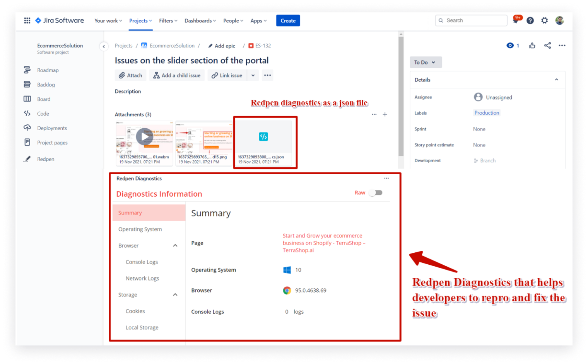Open the dropdown arrow next to Link issue
The height and width of the screenshot is (364, 588).
click(253, 75)
